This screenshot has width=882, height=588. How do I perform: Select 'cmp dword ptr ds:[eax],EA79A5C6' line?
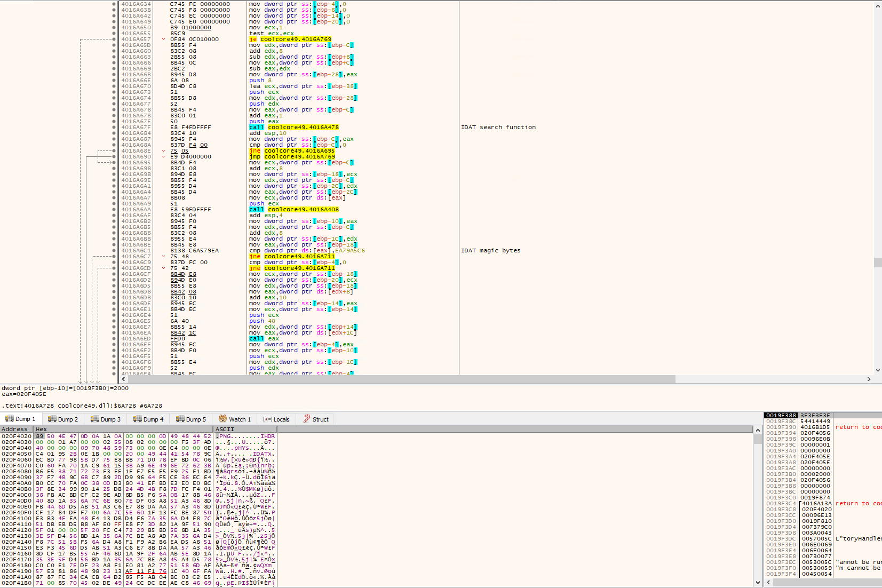(307, 250)
